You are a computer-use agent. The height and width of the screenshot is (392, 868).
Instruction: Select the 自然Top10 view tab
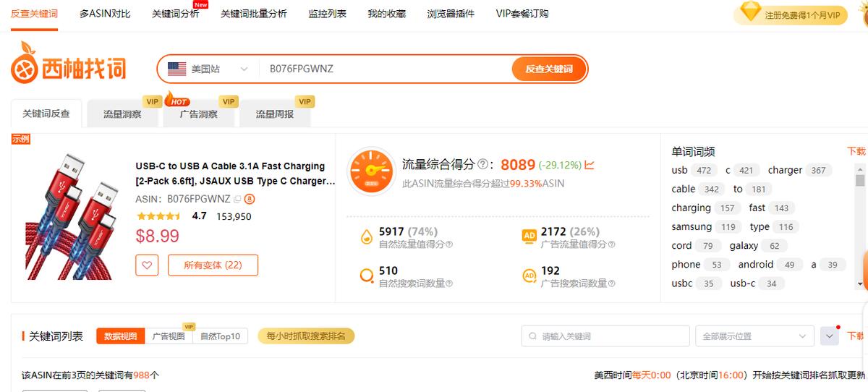221,336
